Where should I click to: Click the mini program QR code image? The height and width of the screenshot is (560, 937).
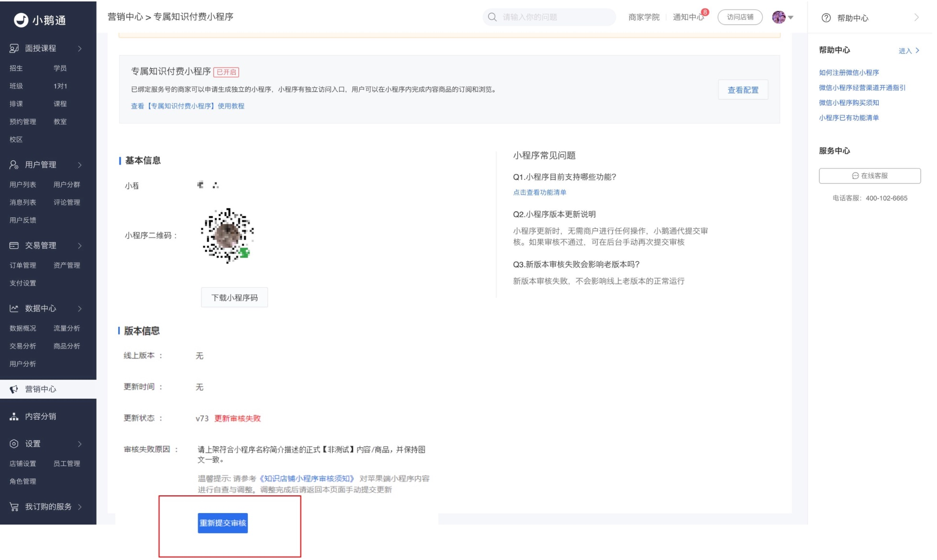pos(227,235)
